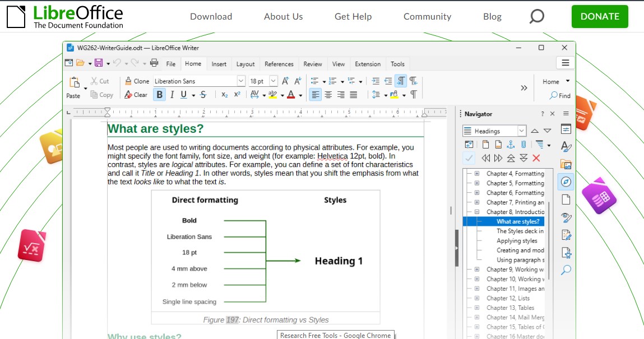This screenshot has height=339, width=644.
Task: Open the Page deck in the sidebar
Action: (566, 199)
